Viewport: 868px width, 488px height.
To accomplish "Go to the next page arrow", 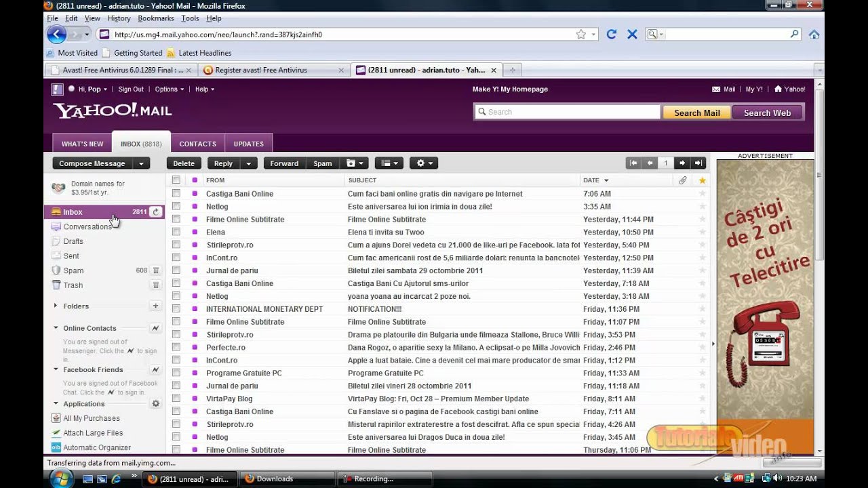I will click(x=682, y=163).
